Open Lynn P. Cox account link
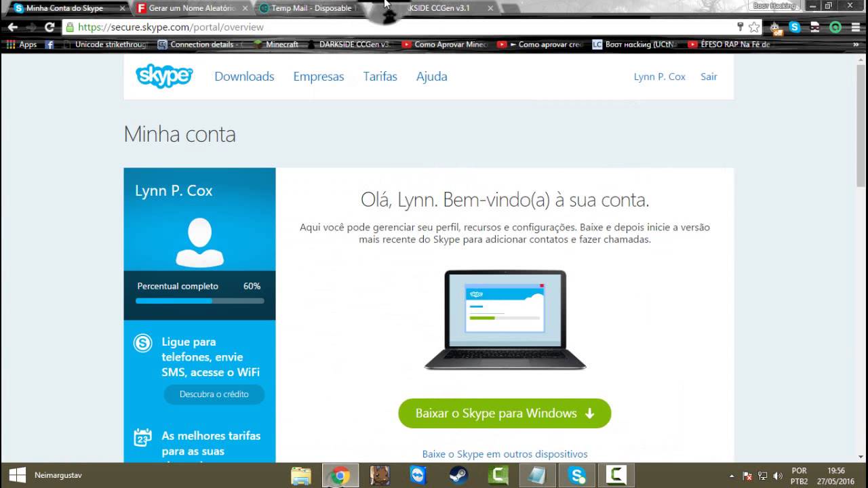The image size is (868, 488). click(x=659, y=77)
